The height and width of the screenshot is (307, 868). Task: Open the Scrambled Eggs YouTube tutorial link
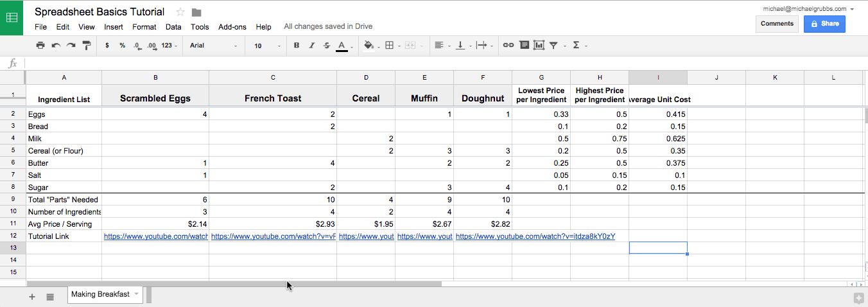click(155, 236)
